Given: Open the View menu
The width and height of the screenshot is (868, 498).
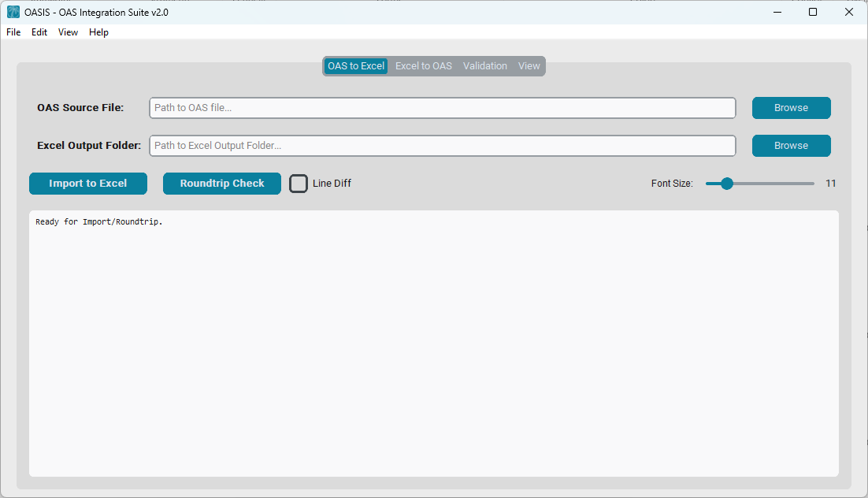Looking at the screenshot, I should coord(68,32).
